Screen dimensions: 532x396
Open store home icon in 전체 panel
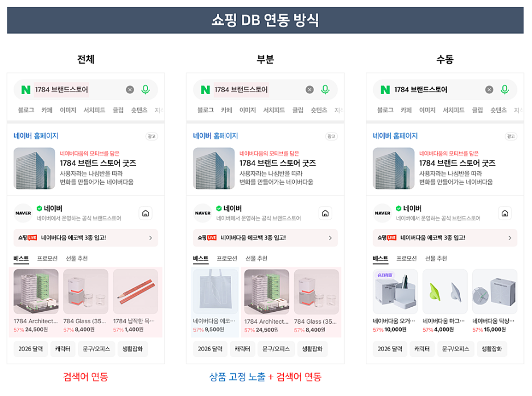coord(146,213)
